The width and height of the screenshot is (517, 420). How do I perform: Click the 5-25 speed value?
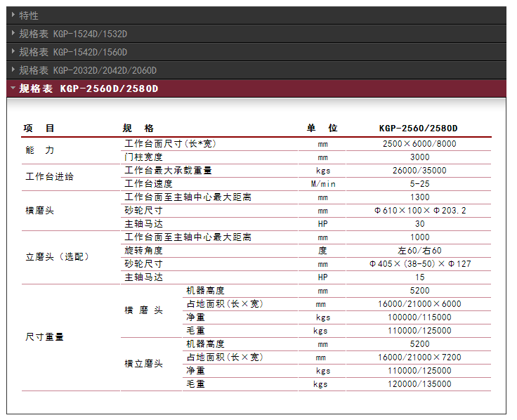(420, 183)
